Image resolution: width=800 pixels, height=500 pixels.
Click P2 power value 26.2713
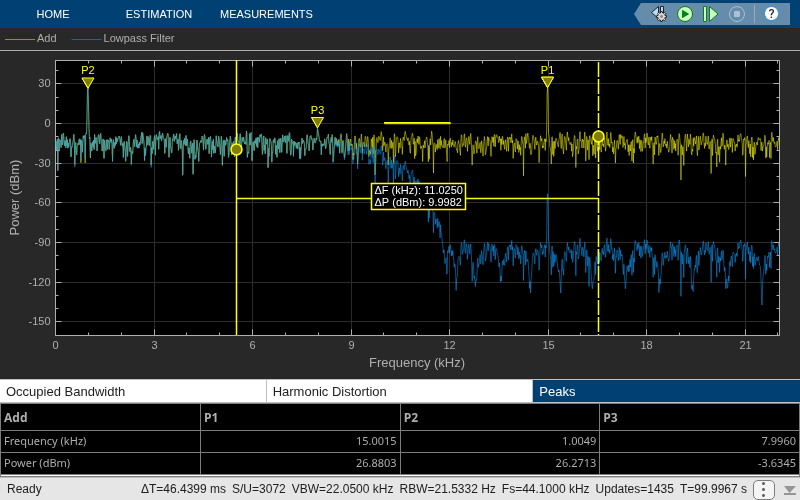pos(576,463)
